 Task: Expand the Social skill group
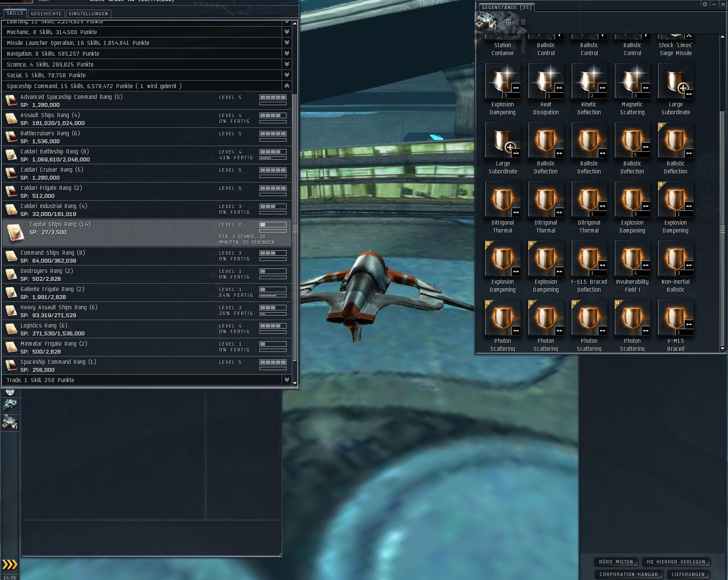(287, 75)
